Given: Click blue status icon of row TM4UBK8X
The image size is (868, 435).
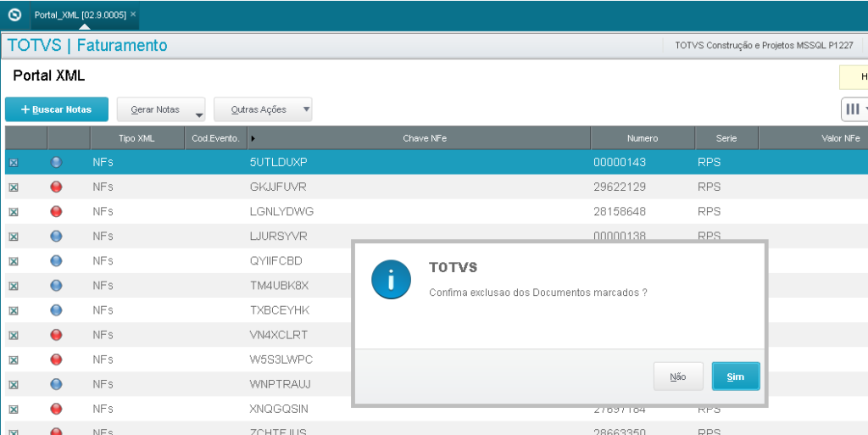Looking at the screenshot, I should tap(56, 286).
